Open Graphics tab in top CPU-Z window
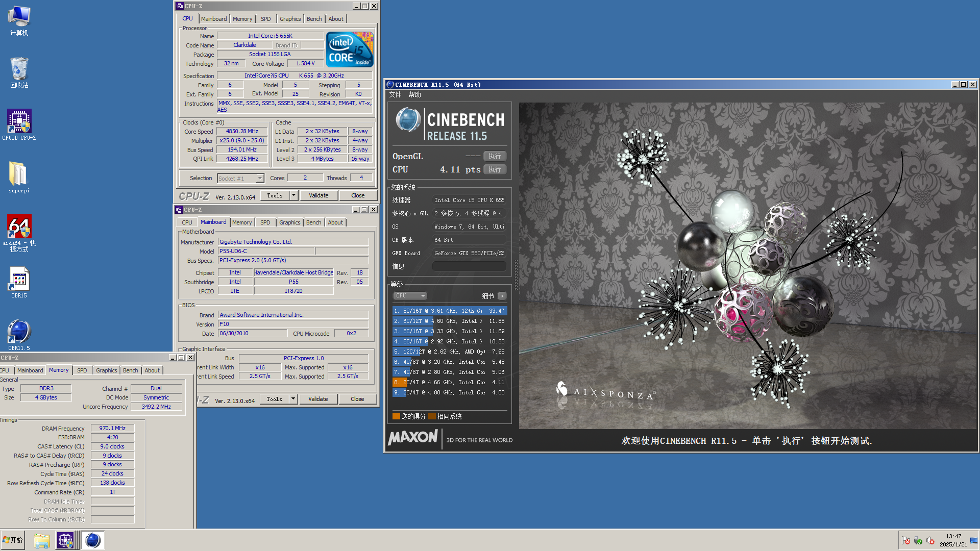This screenshot has width=980, height=551. click(290, 19)
